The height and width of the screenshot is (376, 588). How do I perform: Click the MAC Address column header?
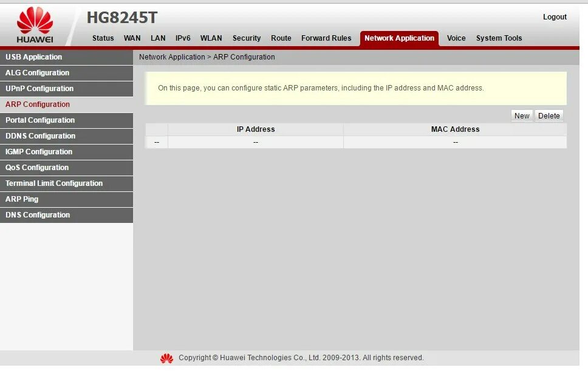(455, 129)
